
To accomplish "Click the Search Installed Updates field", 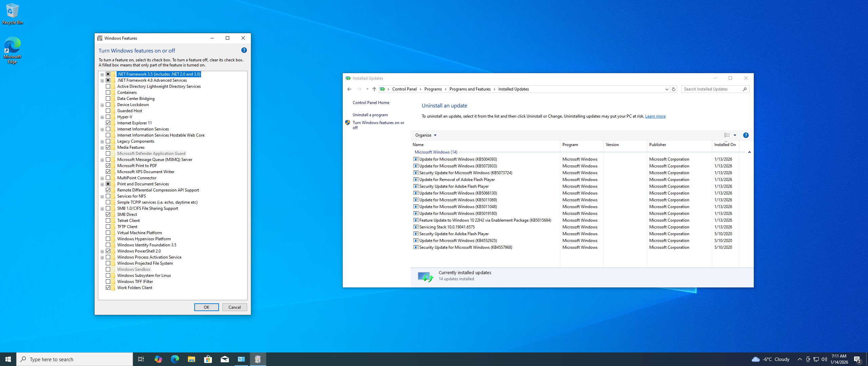I will pos(711,89).
